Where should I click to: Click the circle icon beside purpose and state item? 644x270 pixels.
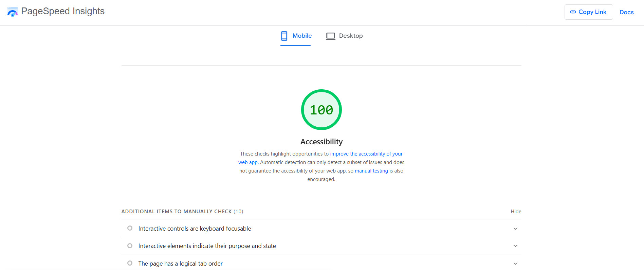pyautogui.click(x=130, y=246)
